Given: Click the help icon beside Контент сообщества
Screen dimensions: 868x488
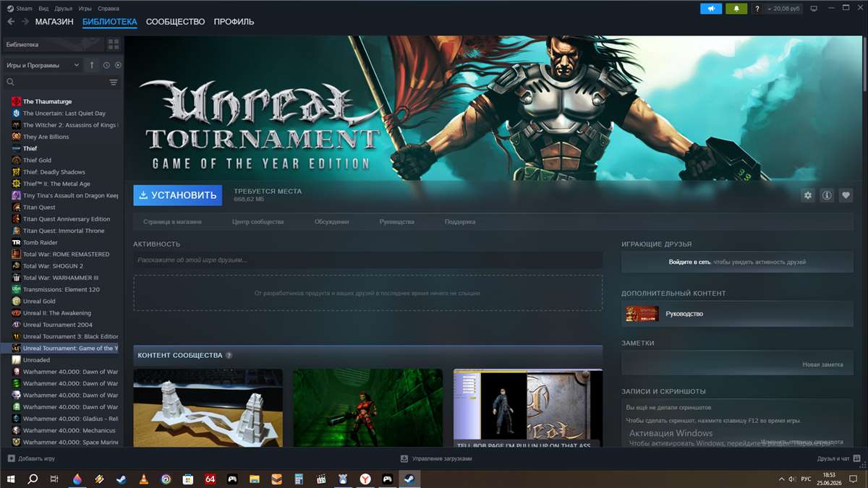Looking at the screenshot, I should [x=229, y=356].
